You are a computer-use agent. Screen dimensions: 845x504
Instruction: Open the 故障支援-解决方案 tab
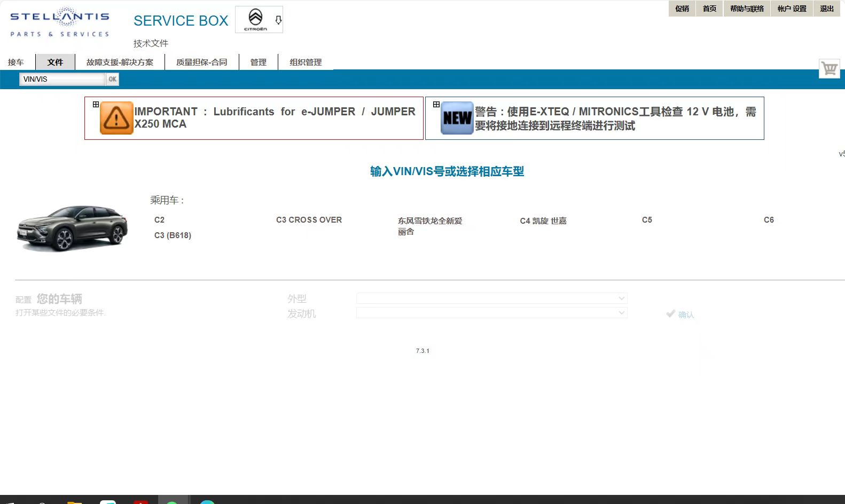click(x=120, y=62)
